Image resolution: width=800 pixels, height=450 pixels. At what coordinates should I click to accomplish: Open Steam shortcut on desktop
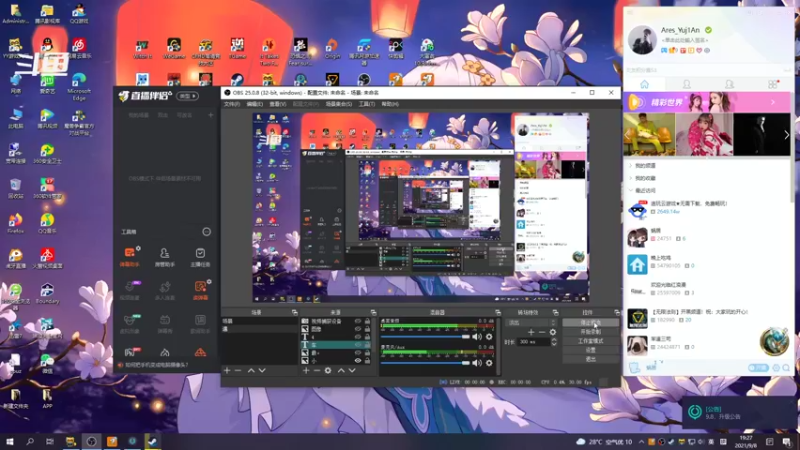[237, 80]
